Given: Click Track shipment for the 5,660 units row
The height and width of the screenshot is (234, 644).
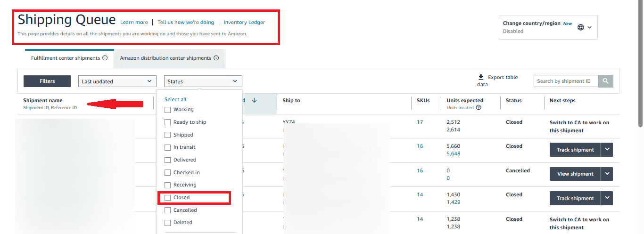Looking at the screenshot, I should [575, 150].
